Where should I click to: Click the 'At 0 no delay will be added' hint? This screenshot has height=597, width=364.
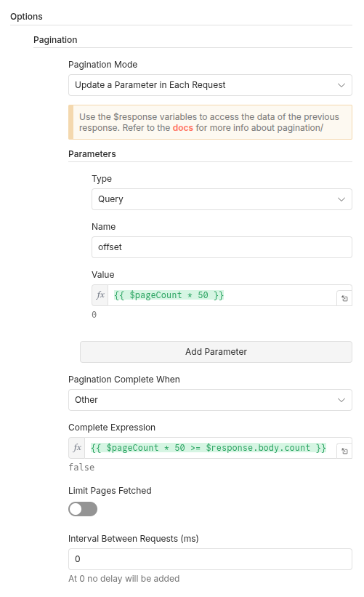click(x=124, y=579)
